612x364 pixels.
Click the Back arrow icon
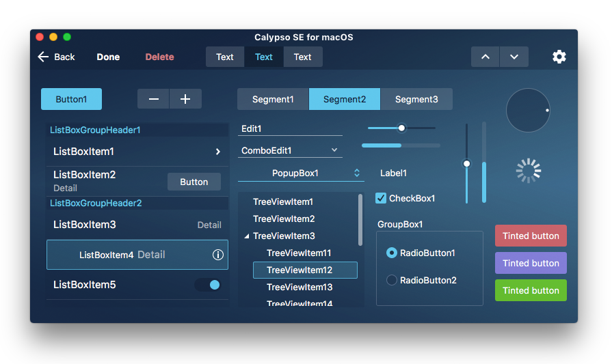(x=43, y=57)
